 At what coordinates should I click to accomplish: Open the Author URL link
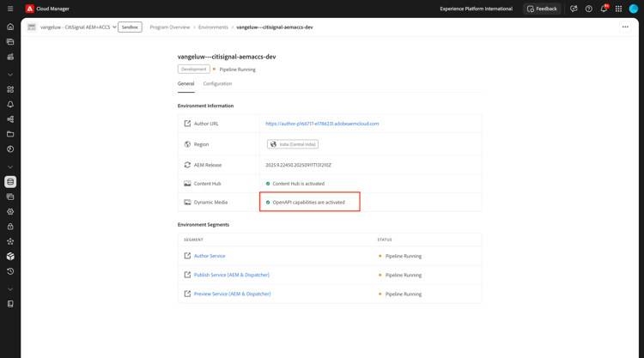point(322,124)
